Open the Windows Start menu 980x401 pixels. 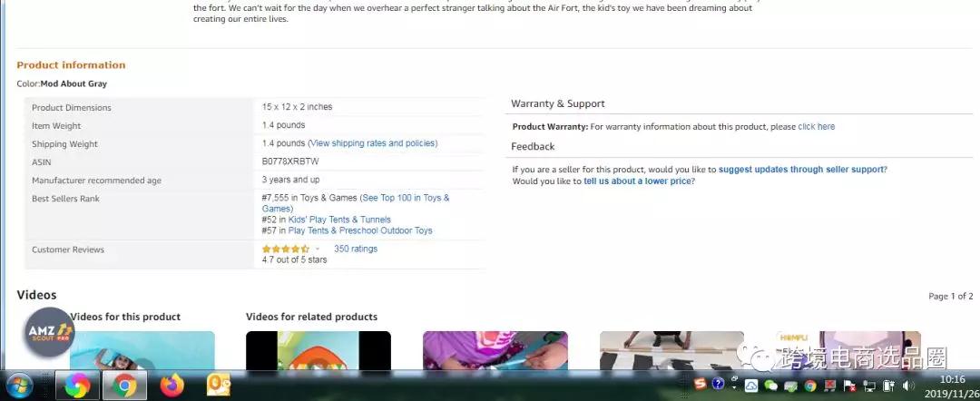click(18, 386)
